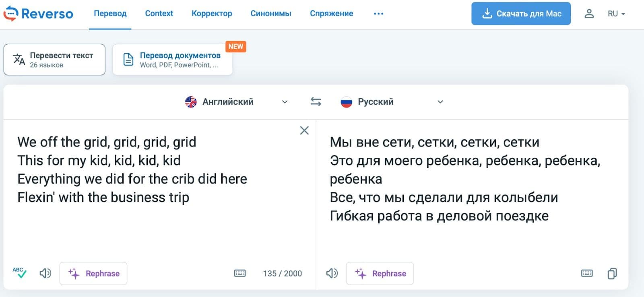Open the translation-side virtual keyboard icon
644x297 pixels.
[587, 274]
